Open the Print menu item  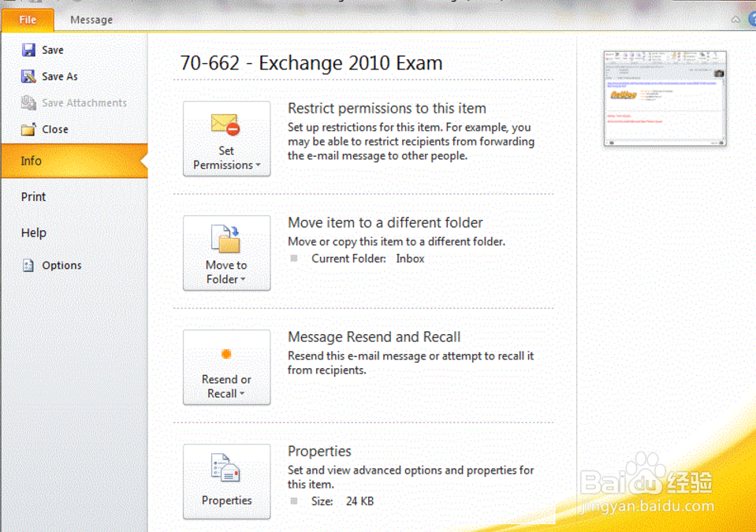(33, 196)
